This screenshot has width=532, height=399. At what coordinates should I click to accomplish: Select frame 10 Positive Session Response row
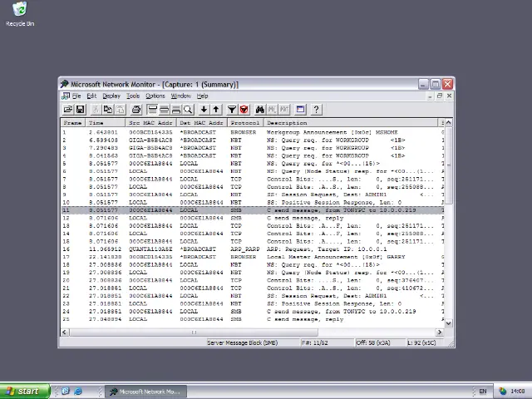(x=253, y=203)
